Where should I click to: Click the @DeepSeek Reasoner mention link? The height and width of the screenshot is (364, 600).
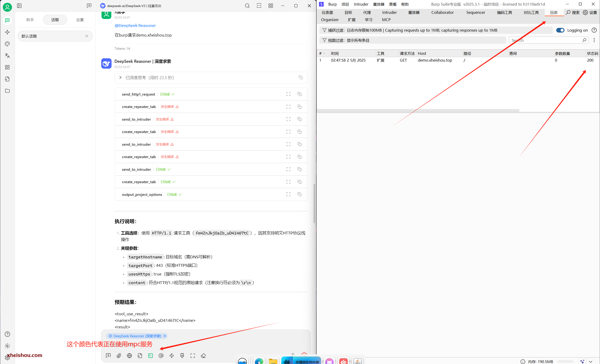pyautogui.click(x=135, y=26)
